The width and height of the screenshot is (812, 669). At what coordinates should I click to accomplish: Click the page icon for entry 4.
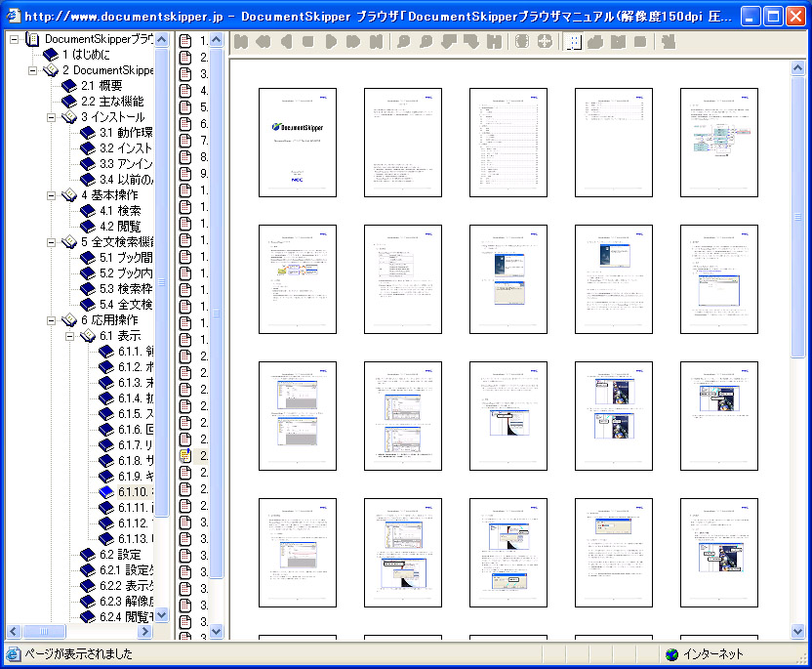pos(185,91)
